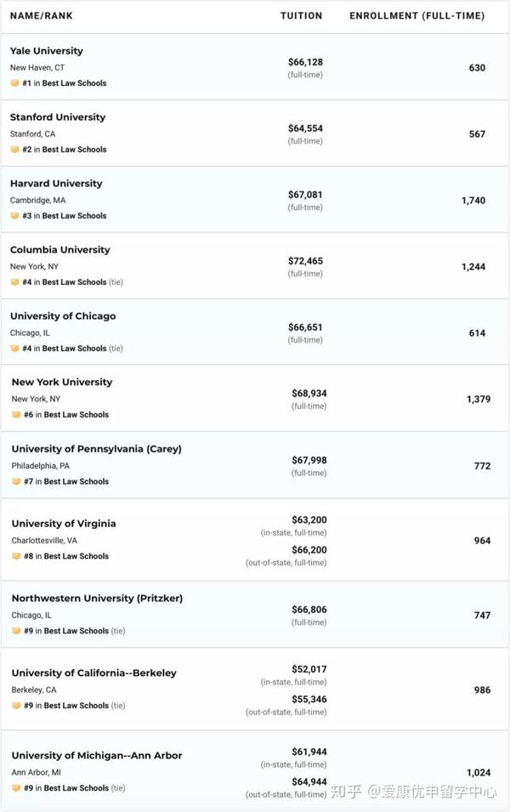
Task: Click the ranking badge icon for New York University
Action: coord(16,415)
